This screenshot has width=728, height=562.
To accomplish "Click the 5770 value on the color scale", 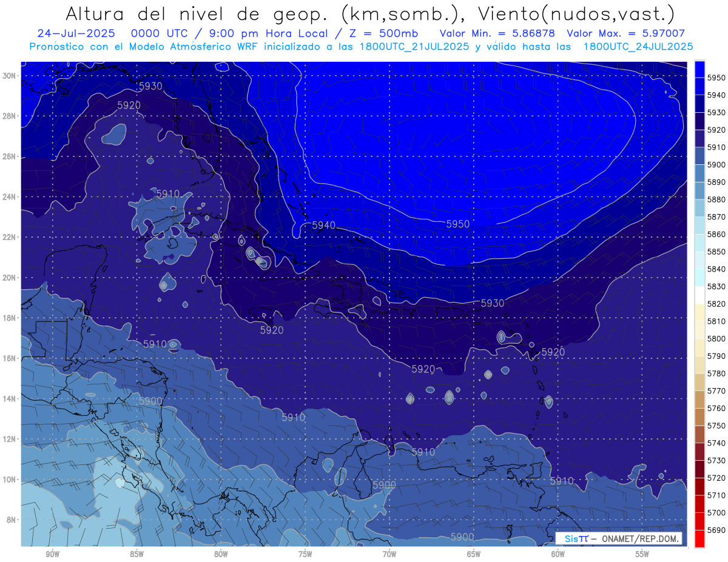I will tap(716, 391).
